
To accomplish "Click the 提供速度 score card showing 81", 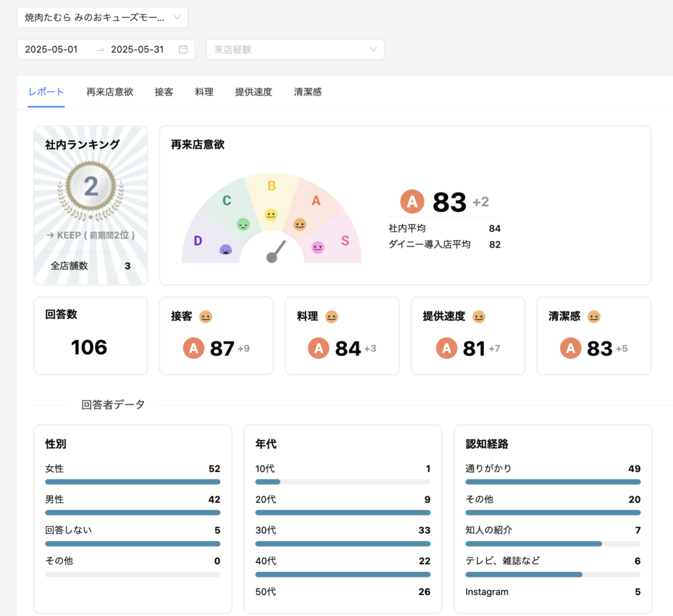I will point(468,336).
